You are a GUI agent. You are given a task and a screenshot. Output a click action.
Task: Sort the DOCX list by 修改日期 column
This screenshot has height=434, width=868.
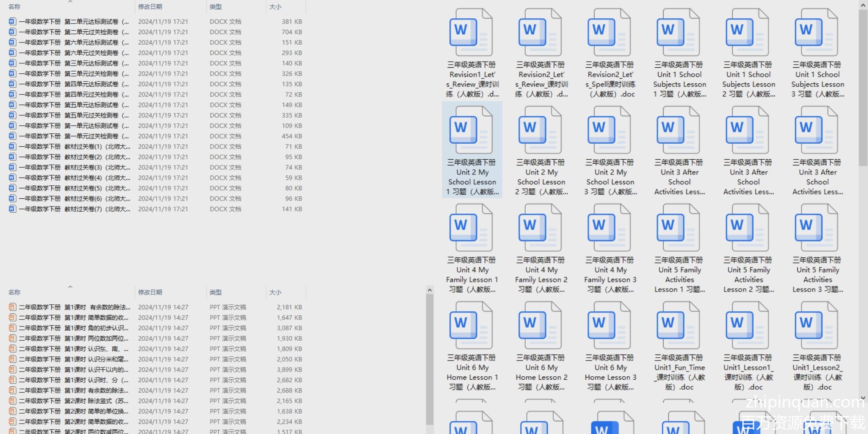pos(150,7)
